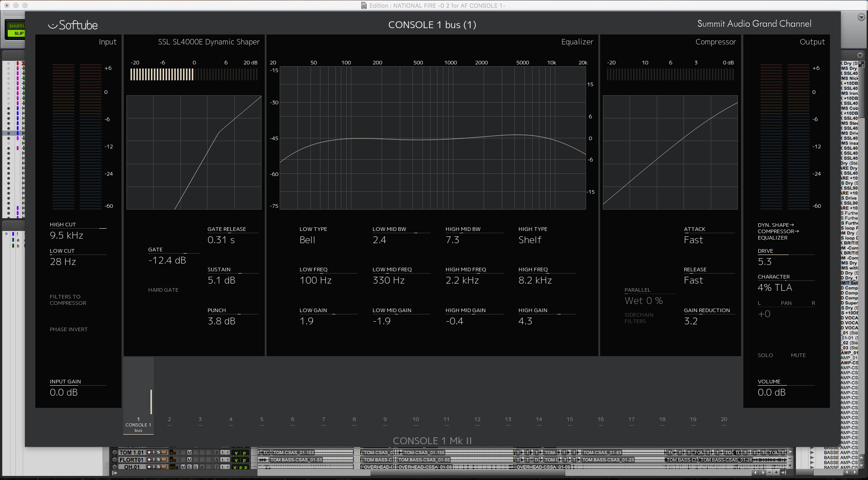Open TOM 1.01 track options arrow
This screenshot has width=868, height=480.
[x=115, y=452]
